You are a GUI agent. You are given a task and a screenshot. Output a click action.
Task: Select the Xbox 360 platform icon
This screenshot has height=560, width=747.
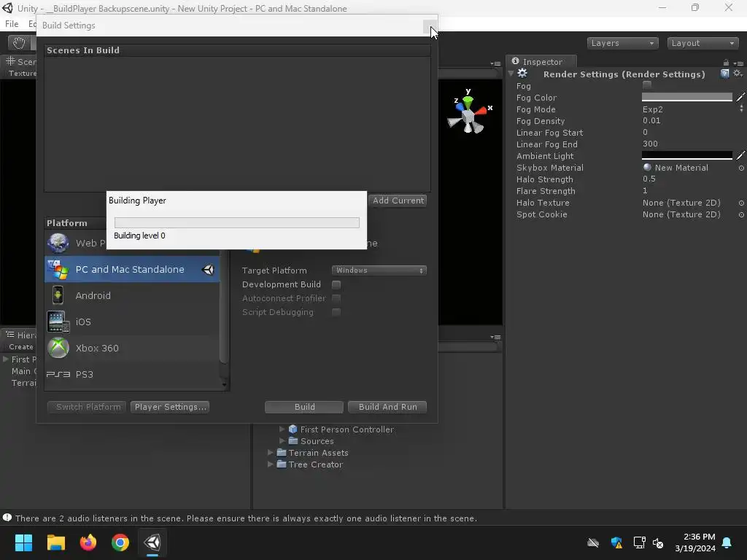[58, 348]
